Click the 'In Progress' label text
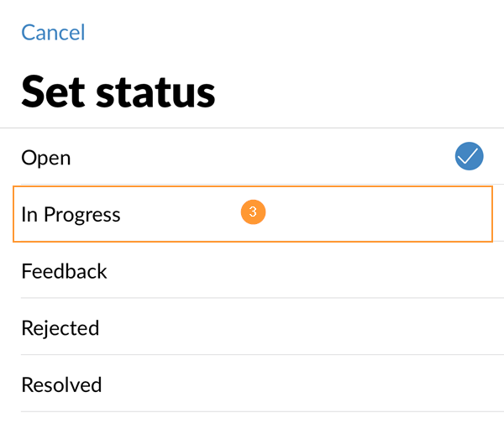Image resolution: width=504 pixels, height=439 pixels. [71, 214]
